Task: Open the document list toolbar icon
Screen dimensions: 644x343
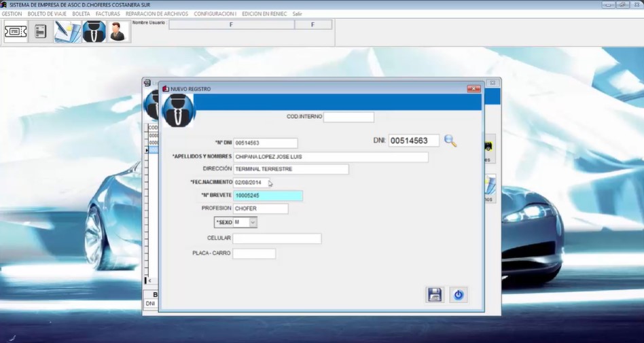Action: 40,32
